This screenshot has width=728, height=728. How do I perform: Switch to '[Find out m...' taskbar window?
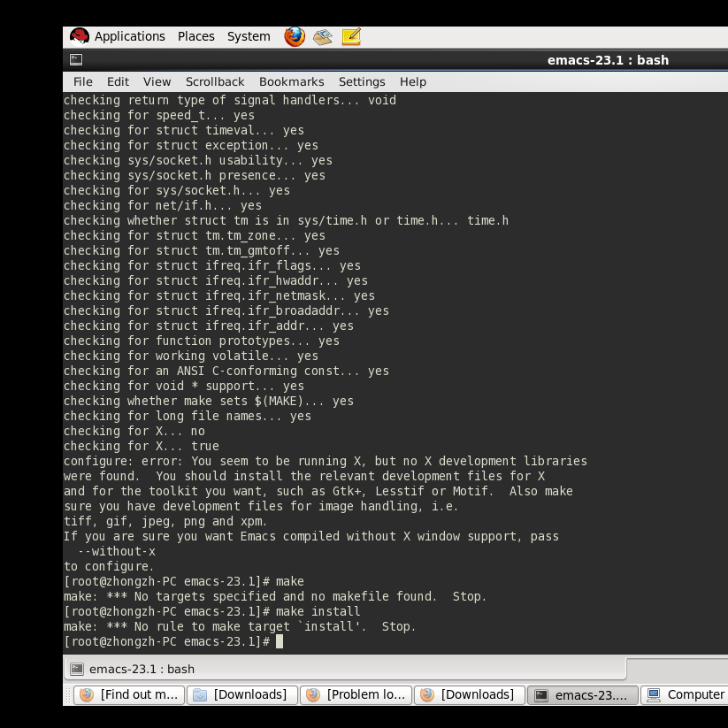[x=129, y=694]
